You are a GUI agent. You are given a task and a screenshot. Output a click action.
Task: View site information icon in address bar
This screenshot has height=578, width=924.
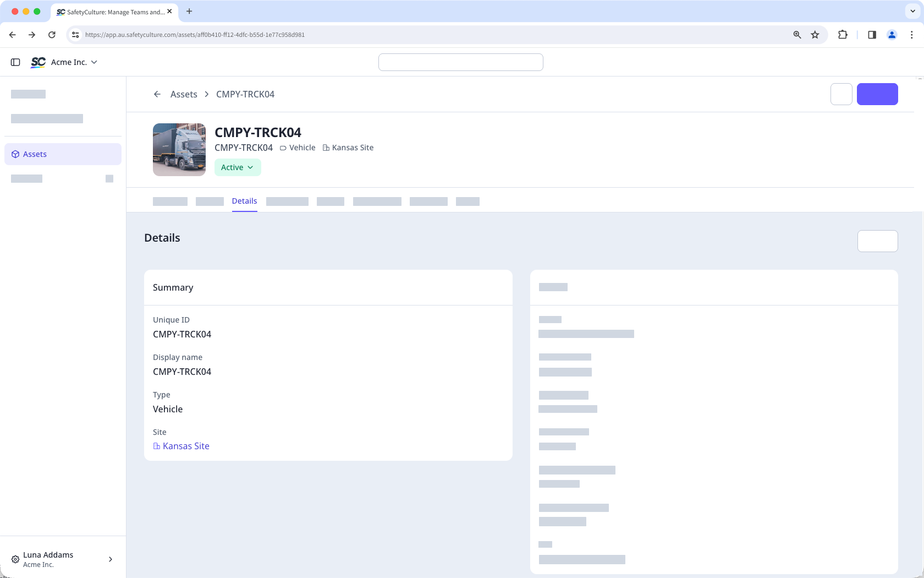75,35
